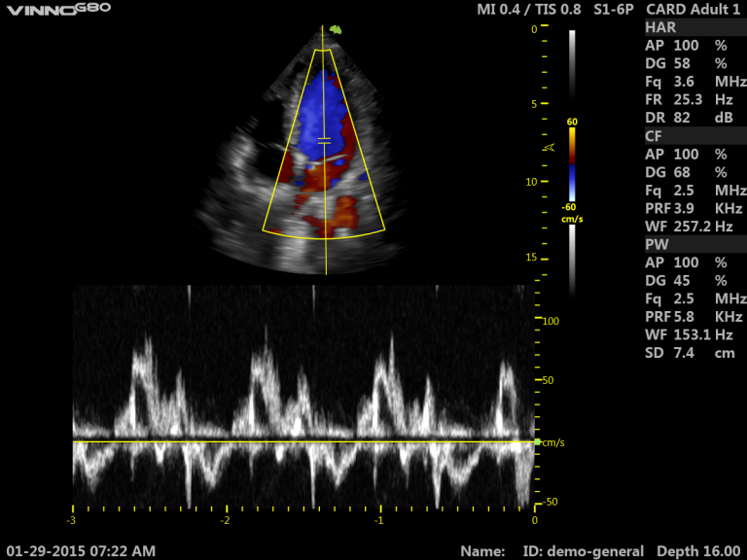The height and width of the screenshot is (560, 747).
Task: Select the PW SD 7.4 cm parameter
Action: 694,352
